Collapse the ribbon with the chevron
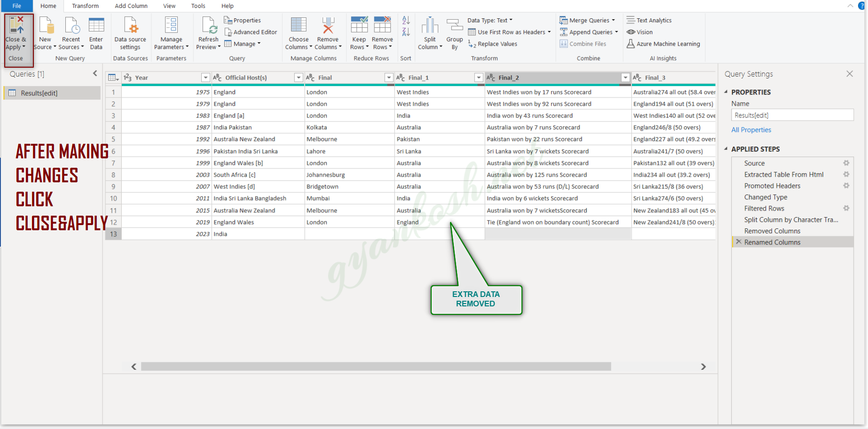Viewport: 868px width, 429px height. 850,6
